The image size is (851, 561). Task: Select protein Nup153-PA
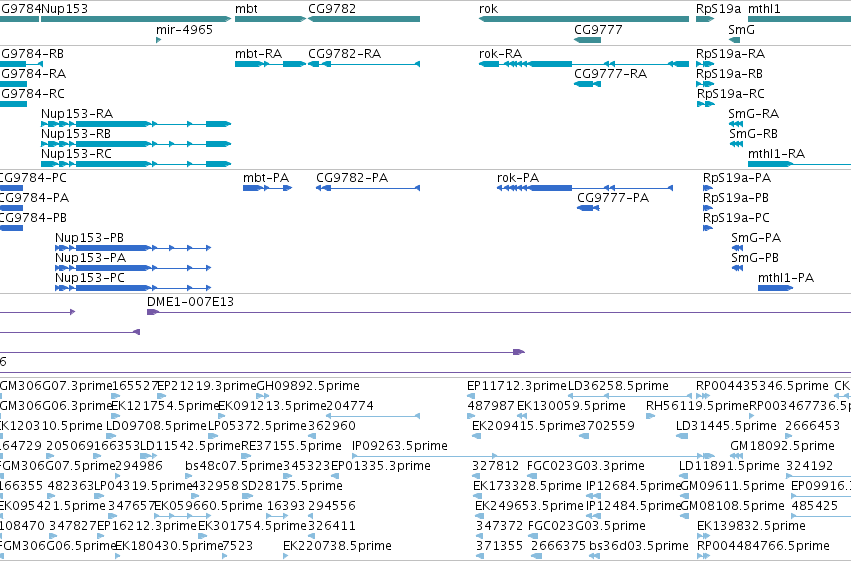133,269
